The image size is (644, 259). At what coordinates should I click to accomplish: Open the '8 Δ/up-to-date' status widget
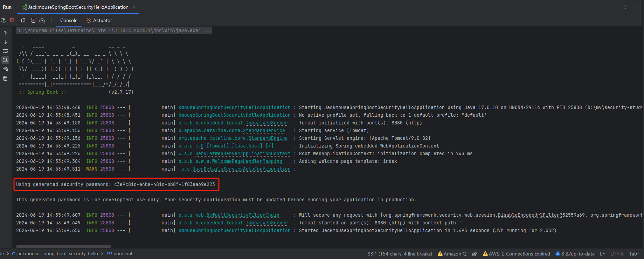tap(575, 254)
